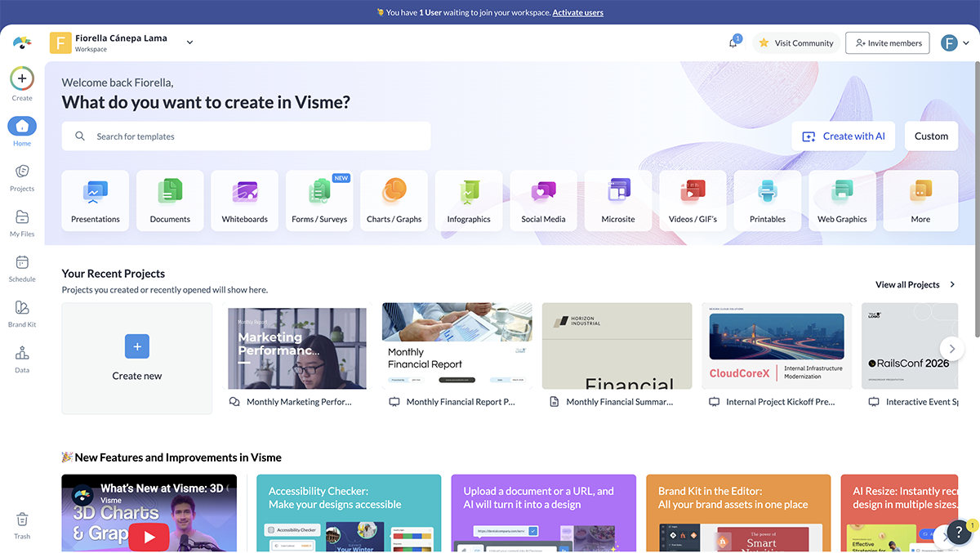980x553 pixels.
Task: Click Visit Community button
Action: [x=795, y=43]
